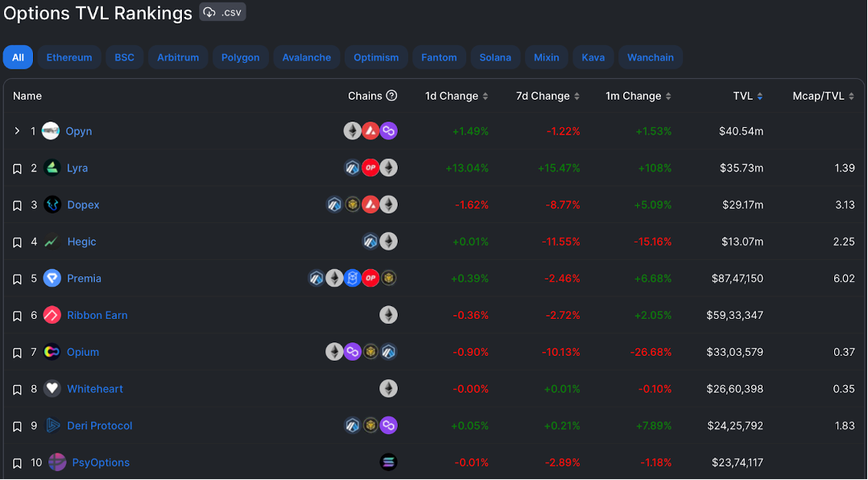Viewport: 868px width, 480px height.
Task: Bookmark the Ribbon Earn protocol
Action: 17,316
